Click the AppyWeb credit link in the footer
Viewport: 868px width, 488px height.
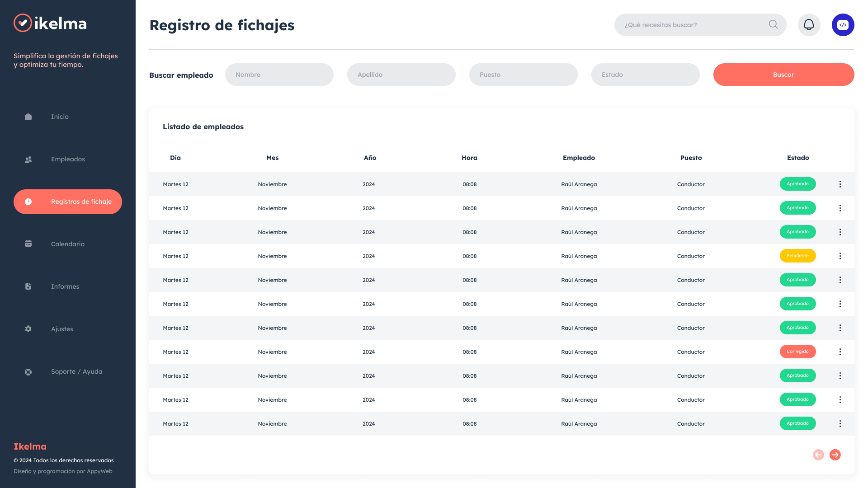point(100,471)
